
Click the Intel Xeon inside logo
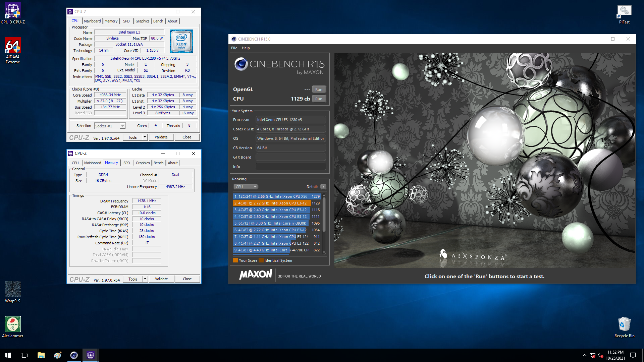[x=181, y=41]
